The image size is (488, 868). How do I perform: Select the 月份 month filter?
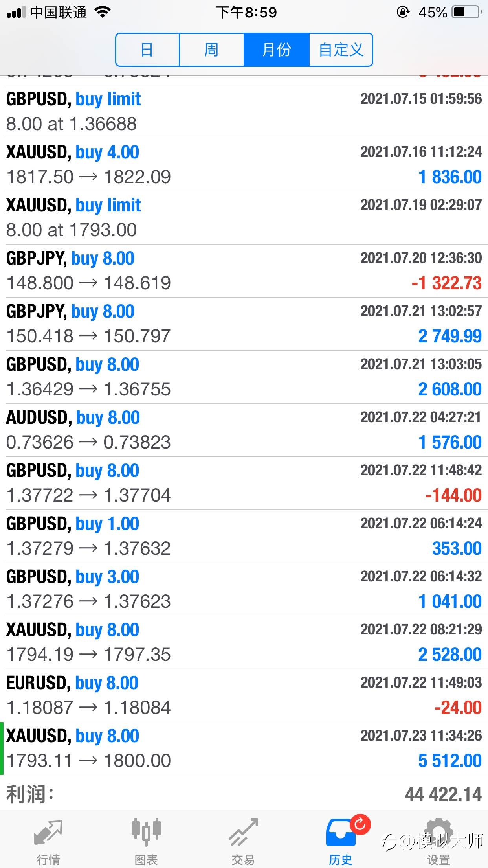(x=277, y=50)
